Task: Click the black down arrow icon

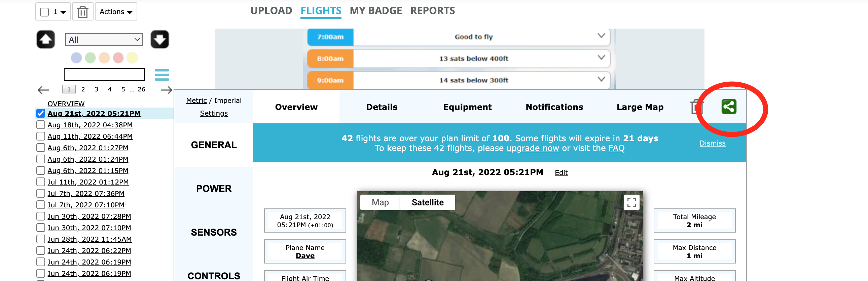Action: tap(160, 39)
